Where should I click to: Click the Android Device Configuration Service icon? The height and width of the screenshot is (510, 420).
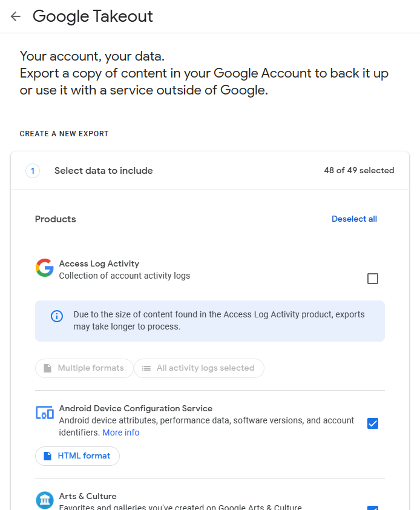click(45, 413)
